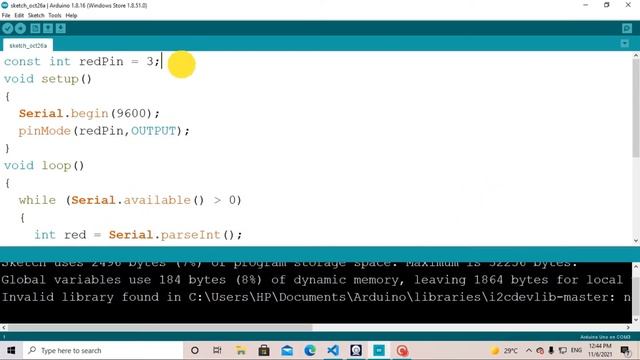Open the File menu
Screen dimensions: 640x360
click(x=6, y=16)
